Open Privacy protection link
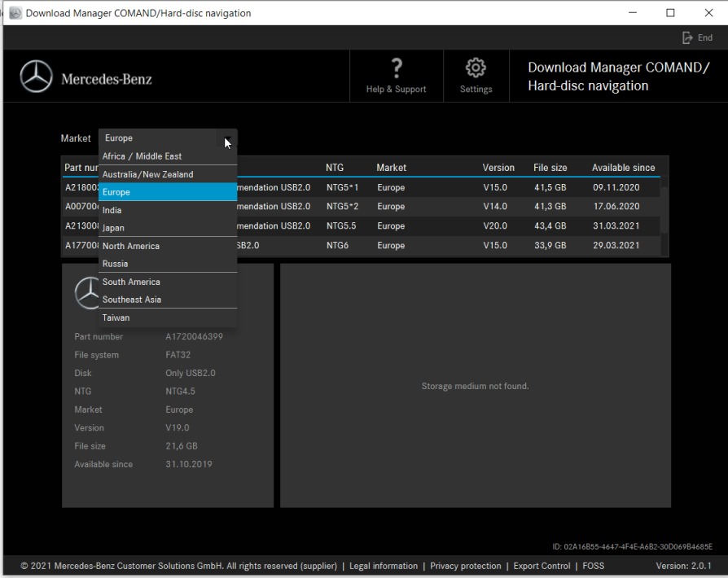Viewport: 728px width, 578px height. point(465,566)
